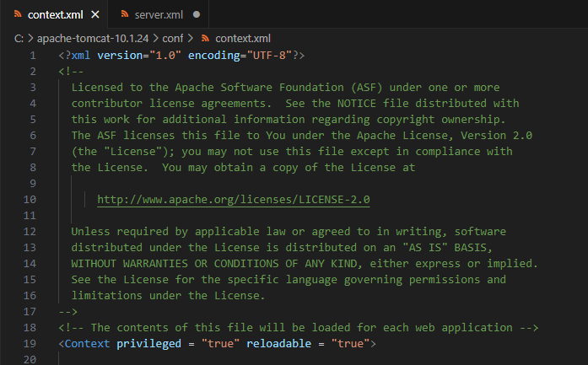Click the "true" value after privileged
The image size is (588, 365).
tap(220, 344)
